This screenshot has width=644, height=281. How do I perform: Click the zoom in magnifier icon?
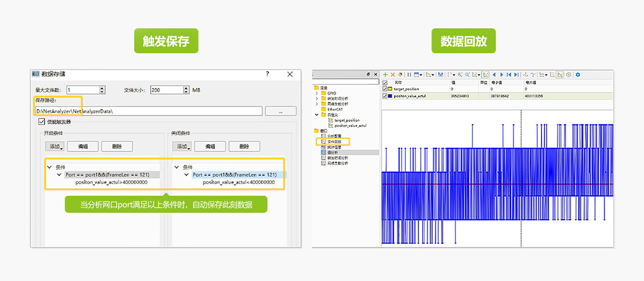460,74
